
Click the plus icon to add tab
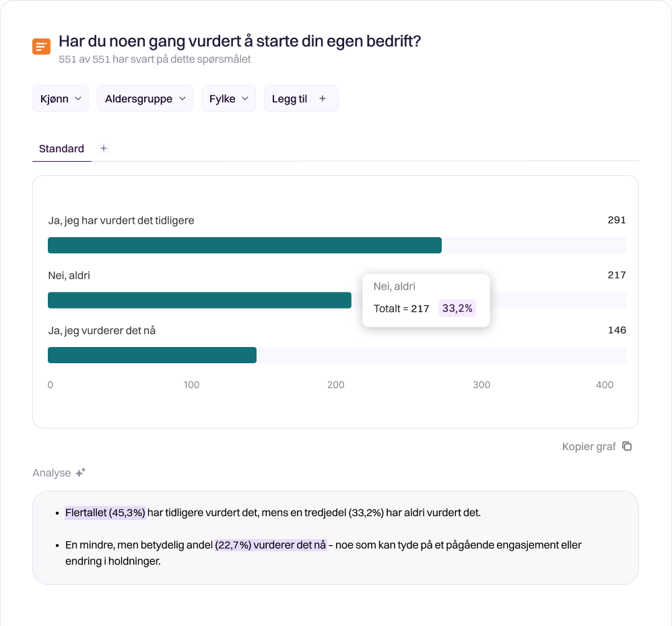(104, 148)
